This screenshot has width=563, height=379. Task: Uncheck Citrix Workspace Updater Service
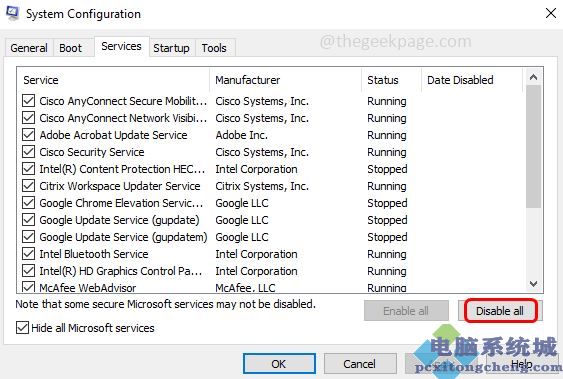(x=28, y=186)
